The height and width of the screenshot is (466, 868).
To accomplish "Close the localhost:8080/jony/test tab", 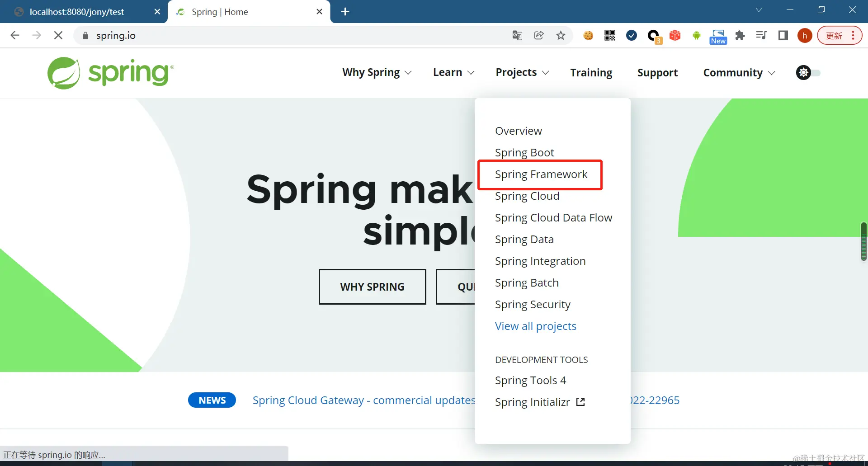I will pyautogui.click(x=157, y=12).
